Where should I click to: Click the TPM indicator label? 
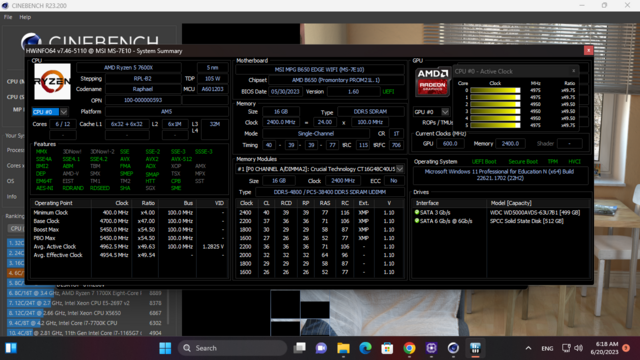(553, 162)
